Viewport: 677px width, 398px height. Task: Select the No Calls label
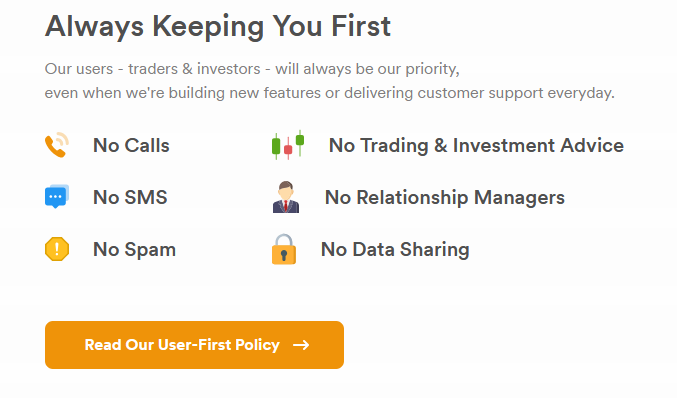point(131,145)
